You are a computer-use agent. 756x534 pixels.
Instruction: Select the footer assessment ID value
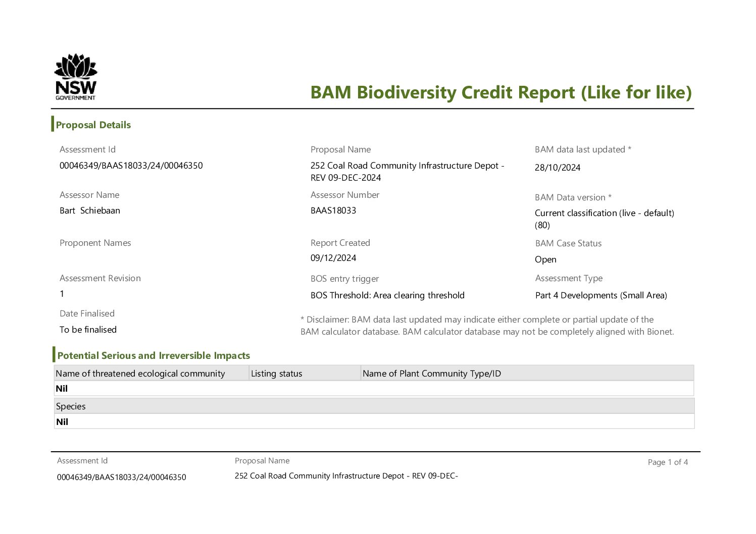(x=121, y=477)
